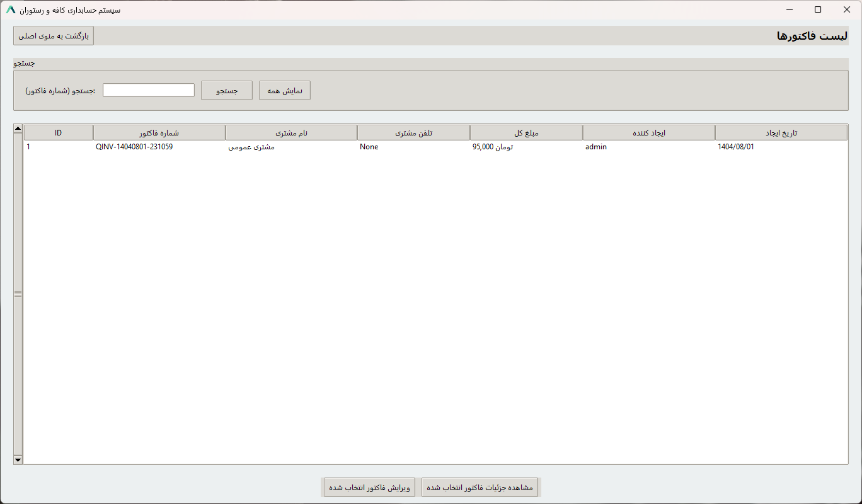
Task: Click the vertical scrollbar grip handle
Action: tap(18, 294)
